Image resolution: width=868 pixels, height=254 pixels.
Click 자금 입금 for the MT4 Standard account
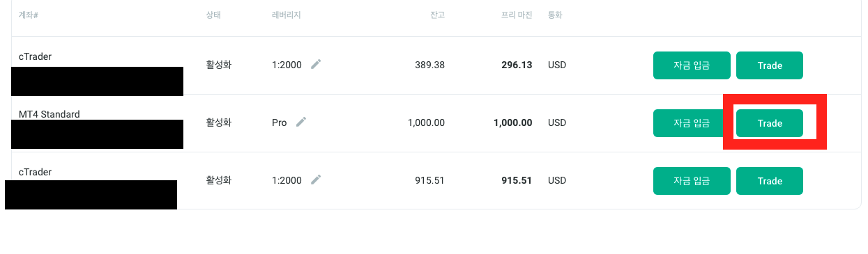pyautogui.click(x=692, y=123)
